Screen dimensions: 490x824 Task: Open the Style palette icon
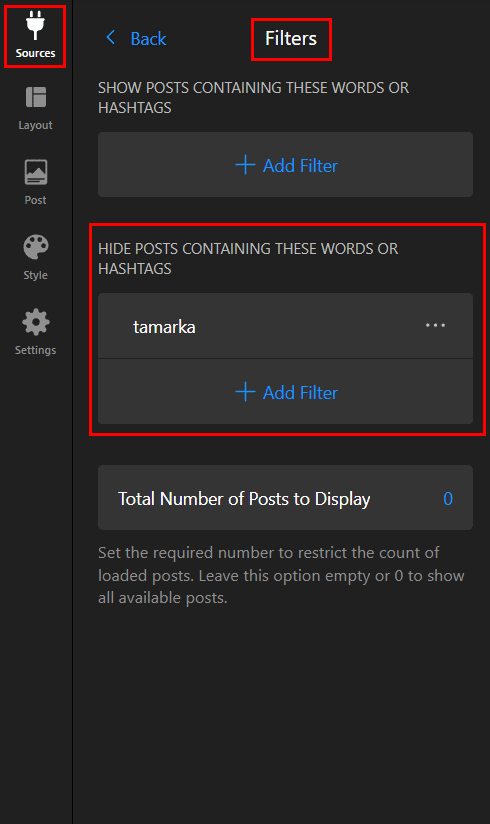click(x=36, y=247)
